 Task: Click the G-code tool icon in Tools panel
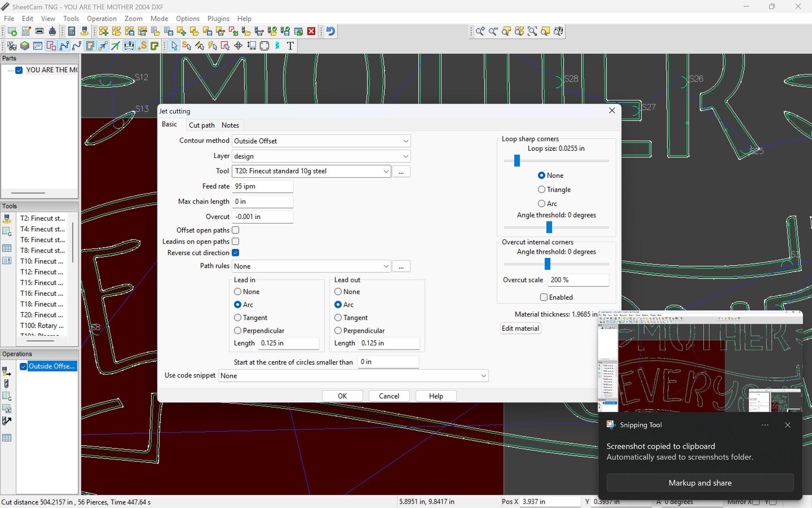tap(7, 231)
